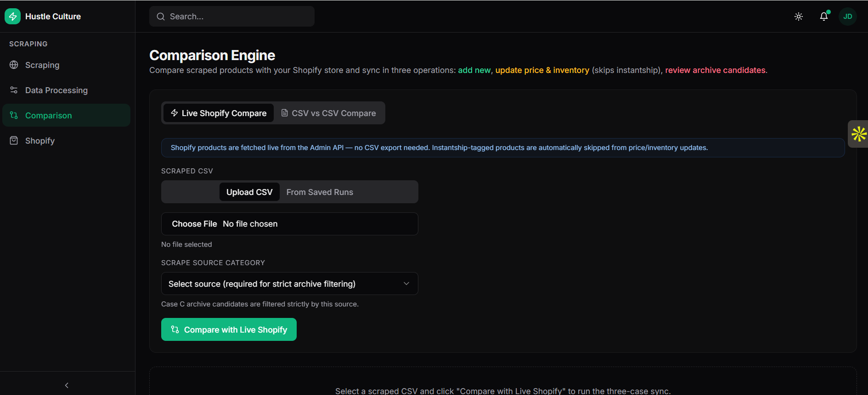The image size is (868, 395).
Task: Click 'review archive candidates' red text
Action: (x=715, y=70)
